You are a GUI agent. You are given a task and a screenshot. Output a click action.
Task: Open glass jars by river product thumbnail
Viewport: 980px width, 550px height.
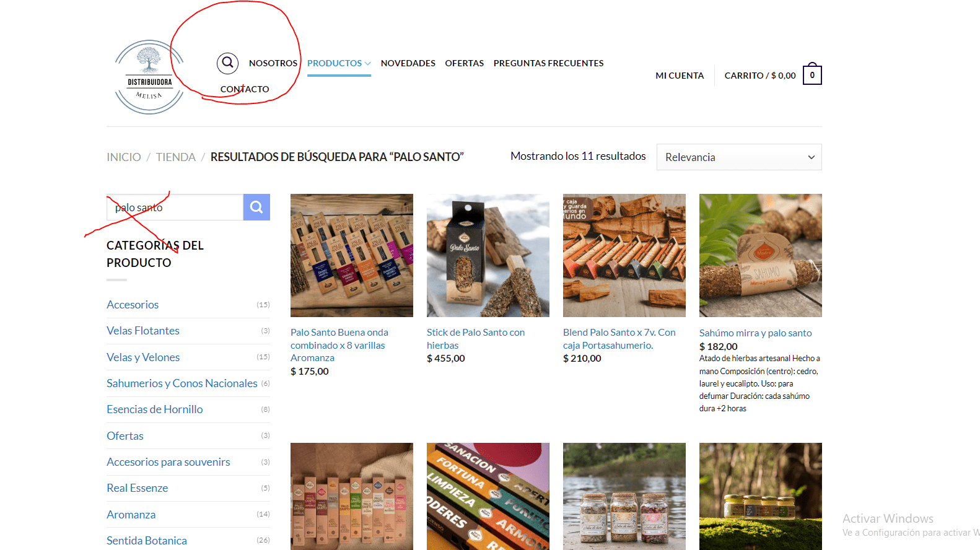click(x=624, y=496)
